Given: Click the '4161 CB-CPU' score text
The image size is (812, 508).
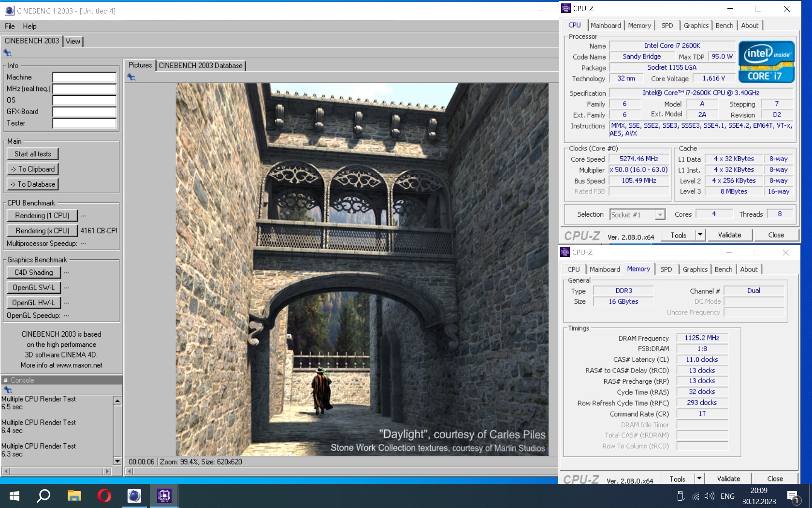Looking at the screenshot, I should tap(99, 231).
